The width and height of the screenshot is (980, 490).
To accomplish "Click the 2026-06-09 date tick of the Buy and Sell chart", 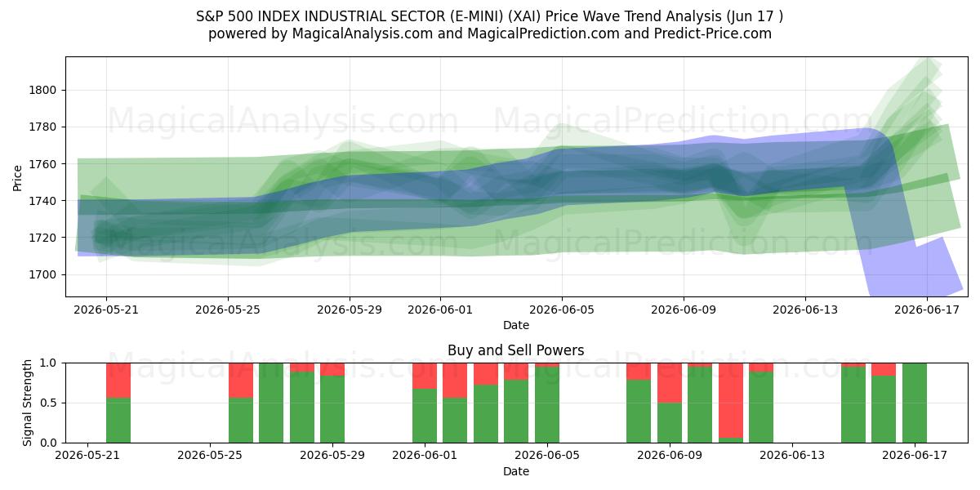I will pos(670,456).
